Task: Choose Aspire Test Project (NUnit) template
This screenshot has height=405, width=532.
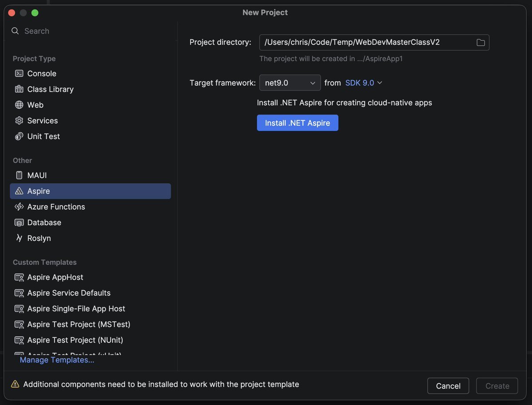Action: tap(90, 340)
